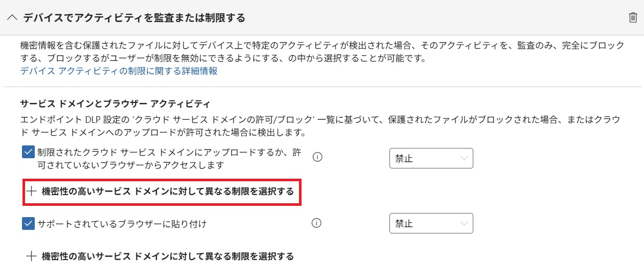The image size is (644, 277).
Task: Click the デバイスでアクティビティを監査または制限する header title
Action: (134, 18)
